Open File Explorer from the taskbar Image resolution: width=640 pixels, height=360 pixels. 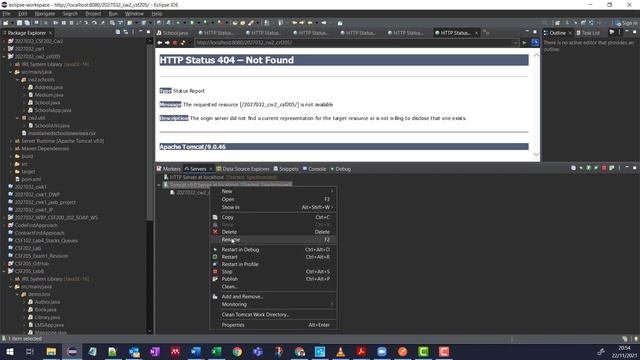click(x=51, y=351)
